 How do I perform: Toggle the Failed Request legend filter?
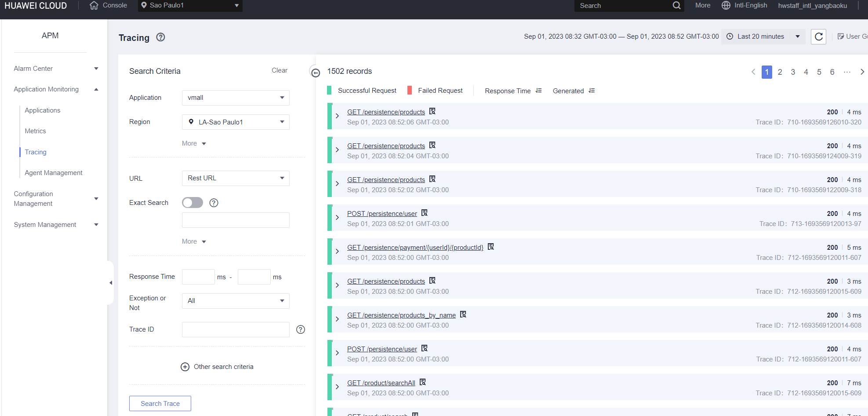[435, 91]
